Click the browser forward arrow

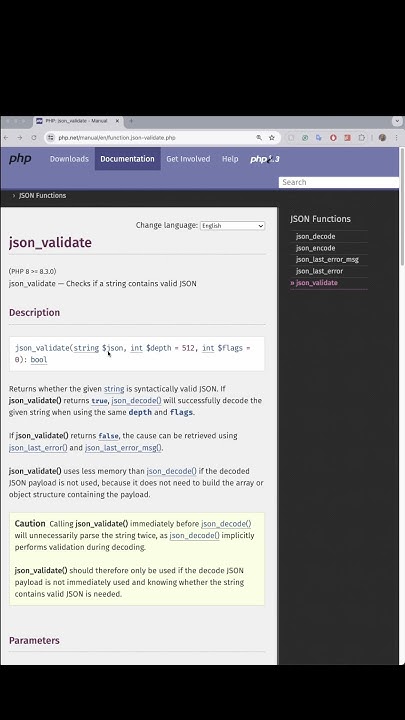pos(20,138)
